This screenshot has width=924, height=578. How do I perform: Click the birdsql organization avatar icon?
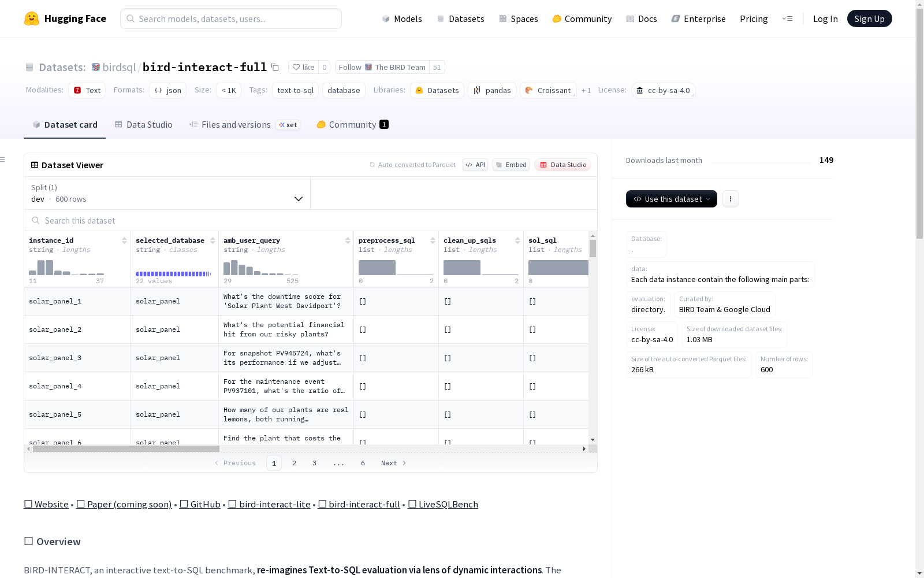[96, 67]
